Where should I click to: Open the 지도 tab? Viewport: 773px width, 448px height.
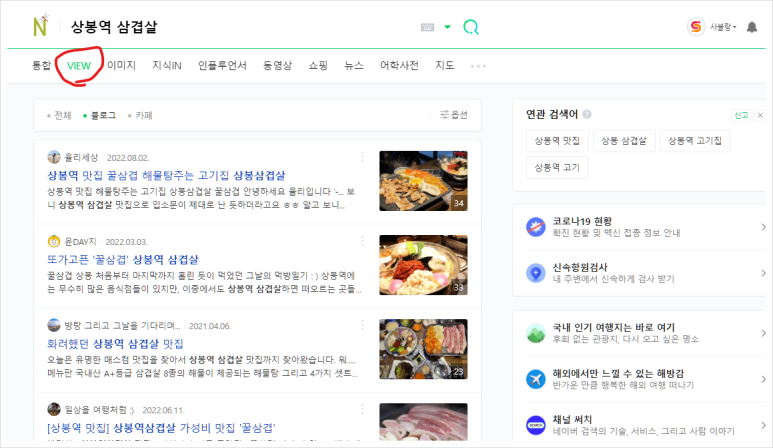tap(445, 66)
